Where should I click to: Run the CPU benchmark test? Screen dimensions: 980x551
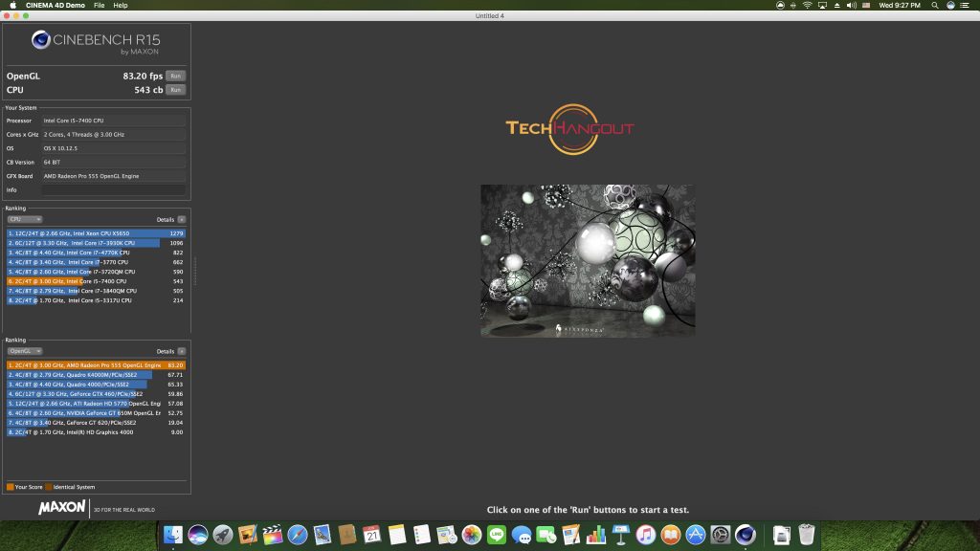[176, 89]
